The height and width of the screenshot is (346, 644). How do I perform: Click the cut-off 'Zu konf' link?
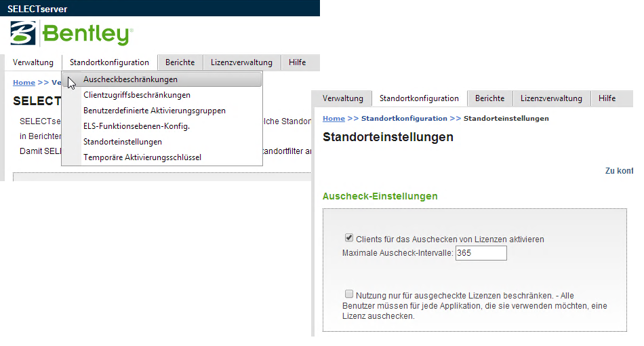[619, 171]
